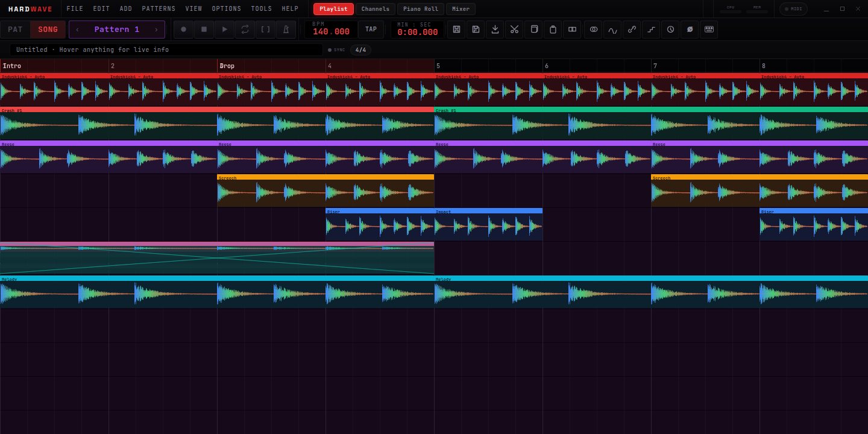
Task: Open the TOOLS menu
Action: pyautogui.click(x=261, y=9)
